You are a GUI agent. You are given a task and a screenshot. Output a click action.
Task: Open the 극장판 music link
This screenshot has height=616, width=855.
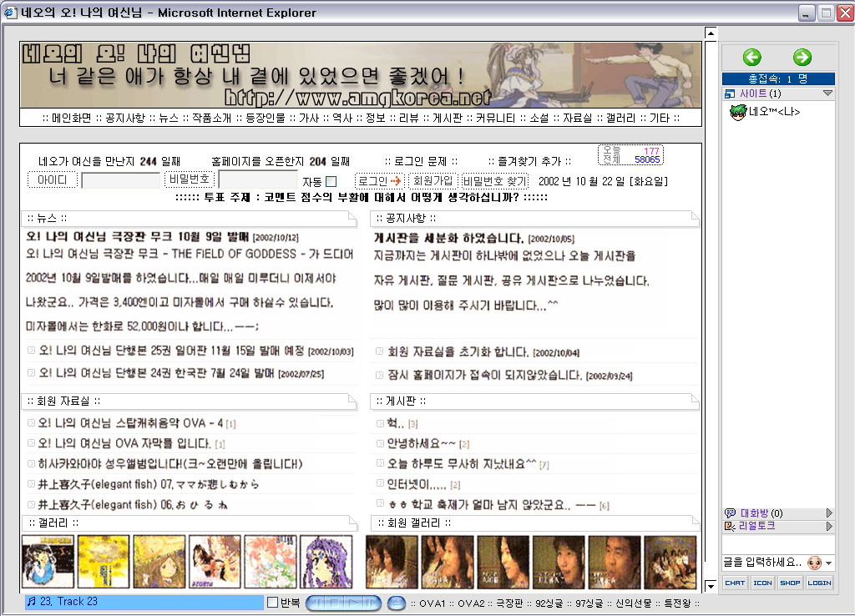click(x=510, y=603)
